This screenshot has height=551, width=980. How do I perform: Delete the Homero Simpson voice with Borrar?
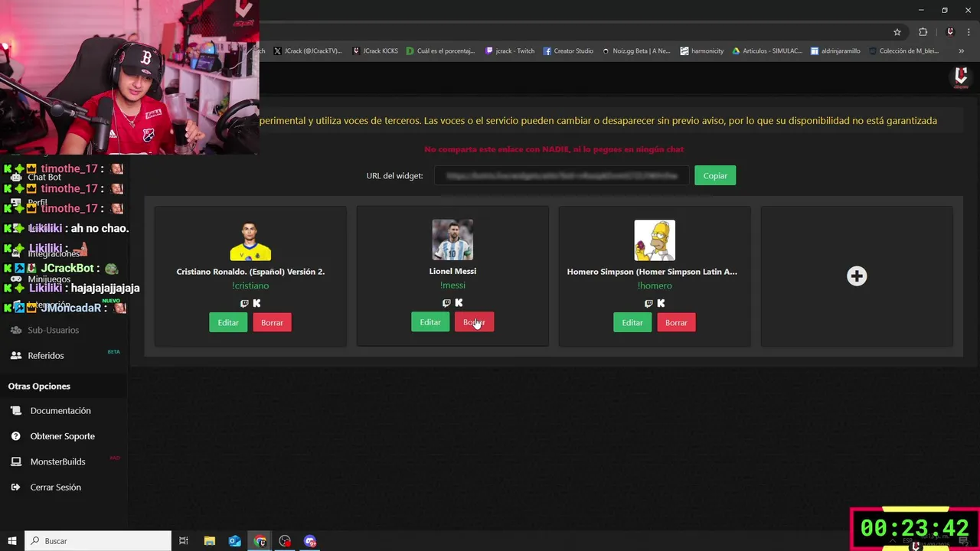click(x=676, y=322)
